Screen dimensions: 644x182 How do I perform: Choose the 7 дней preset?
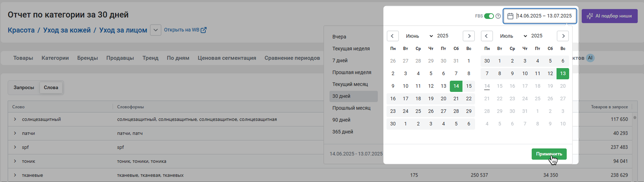353,60
